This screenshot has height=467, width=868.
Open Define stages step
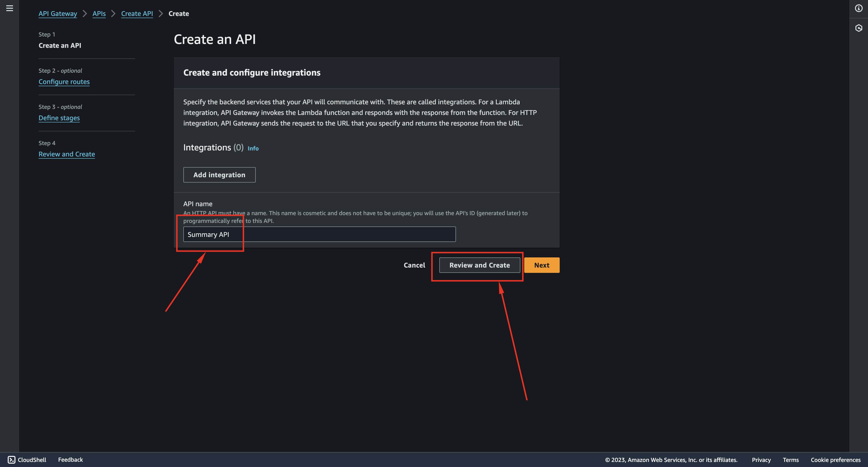coord(59,118)
